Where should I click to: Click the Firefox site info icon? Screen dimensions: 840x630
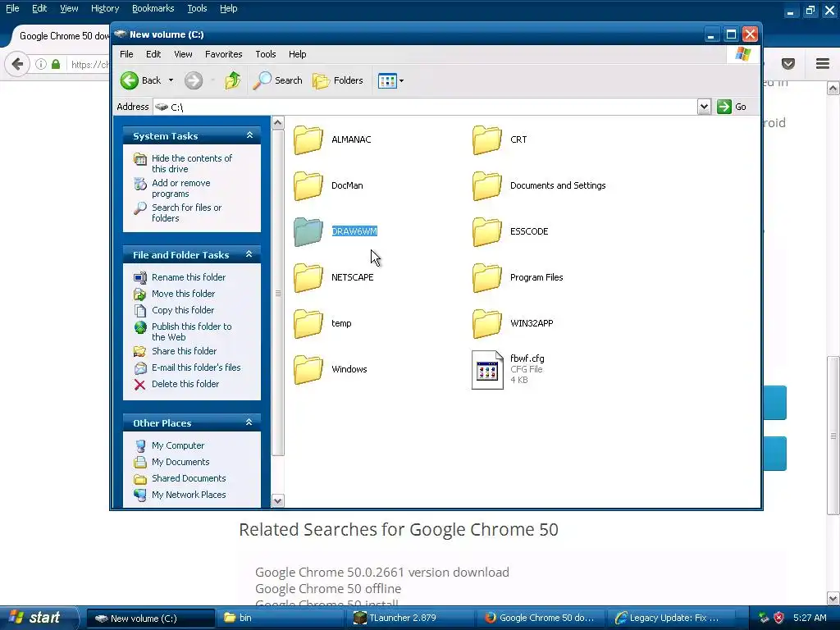(x=41, y=64)
